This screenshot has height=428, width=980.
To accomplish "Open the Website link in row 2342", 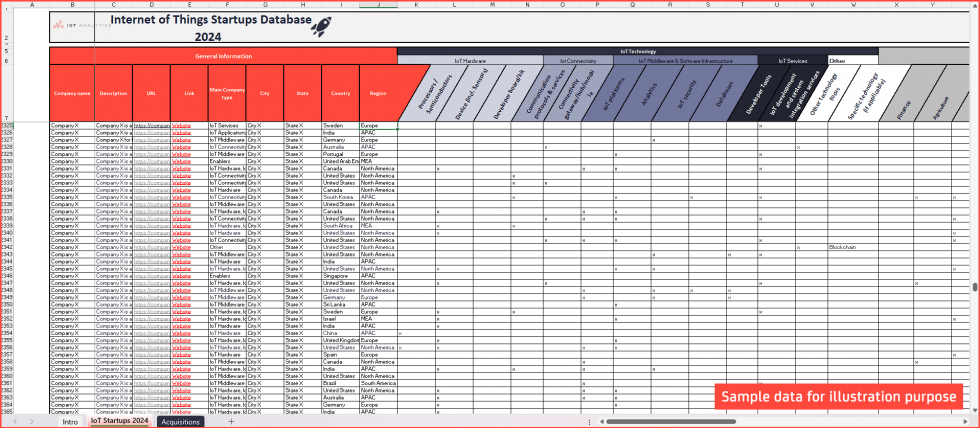I will tap(181, 247).
